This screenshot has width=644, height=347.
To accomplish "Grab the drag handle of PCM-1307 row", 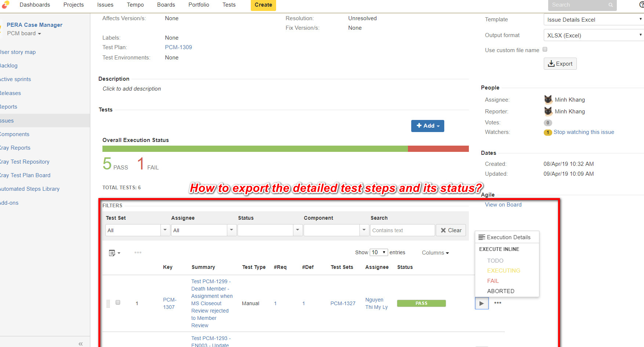I will click(x=108, y=303).
